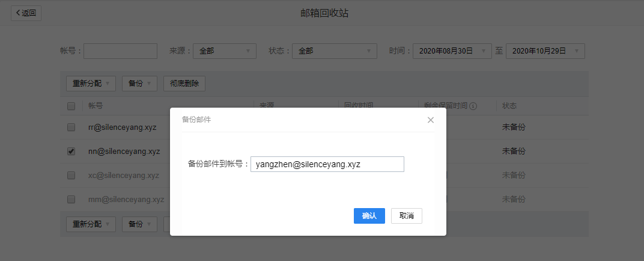Check the xc@silenceyang.xyz row checkbox
This screenshot has width=644, height=261.
point(71,175)
